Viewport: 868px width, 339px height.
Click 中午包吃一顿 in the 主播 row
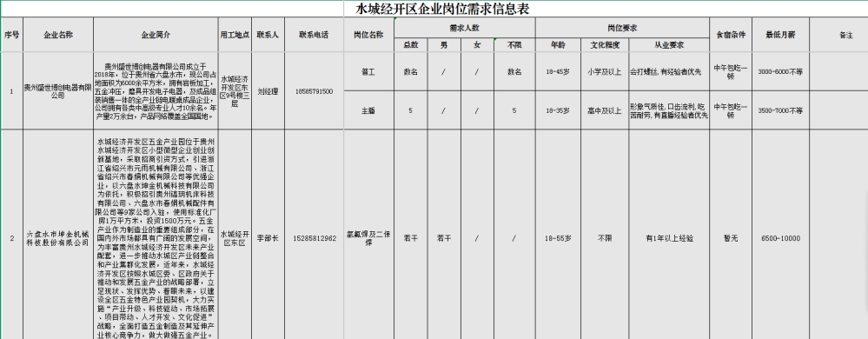pos(731,110)
